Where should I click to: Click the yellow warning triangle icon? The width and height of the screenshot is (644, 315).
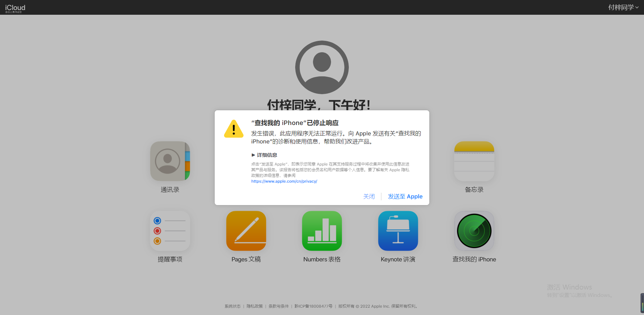coord(234,129)
